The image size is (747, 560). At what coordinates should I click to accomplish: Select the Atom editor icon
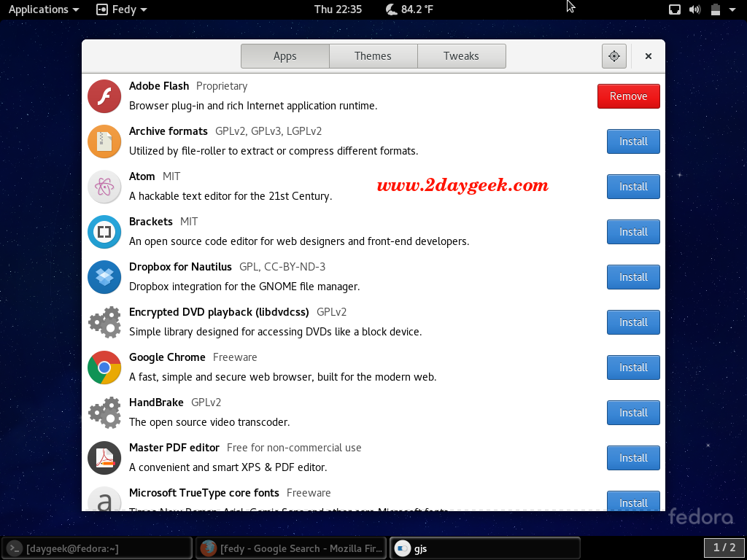(x=104, y=187)
